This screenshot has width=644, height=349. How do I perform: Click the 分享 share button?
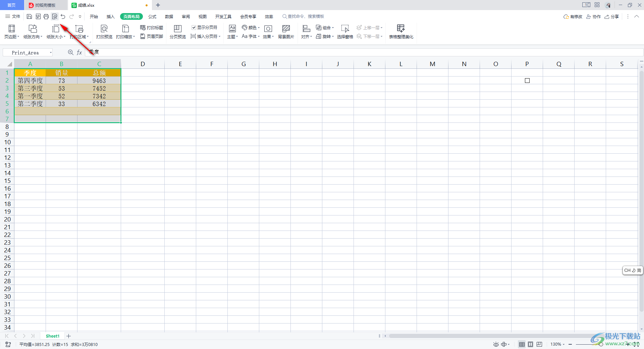click(611, 16)
